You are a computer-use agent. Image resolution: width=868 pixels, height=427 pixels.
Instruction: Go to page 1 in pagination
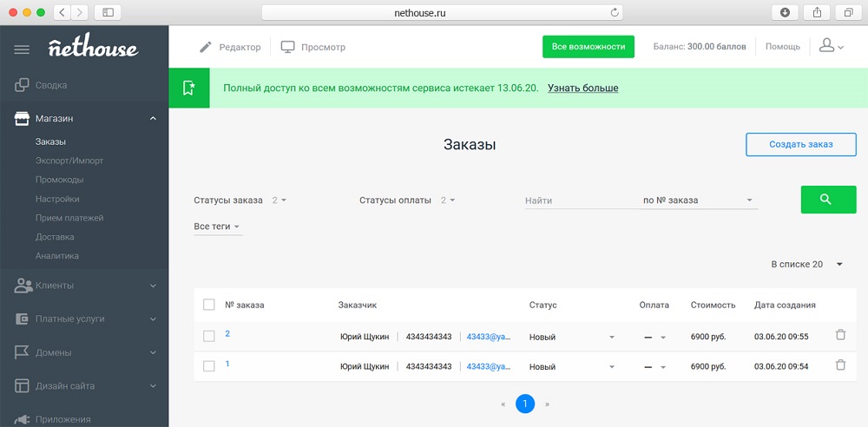click(x=525, y=404)
